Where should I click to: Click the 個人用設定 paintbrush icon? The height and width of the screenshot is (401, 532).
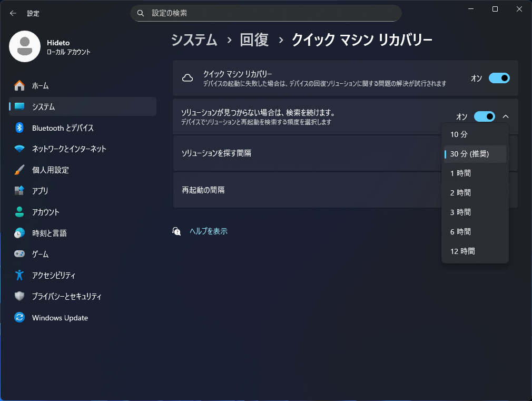click(20, 170)
